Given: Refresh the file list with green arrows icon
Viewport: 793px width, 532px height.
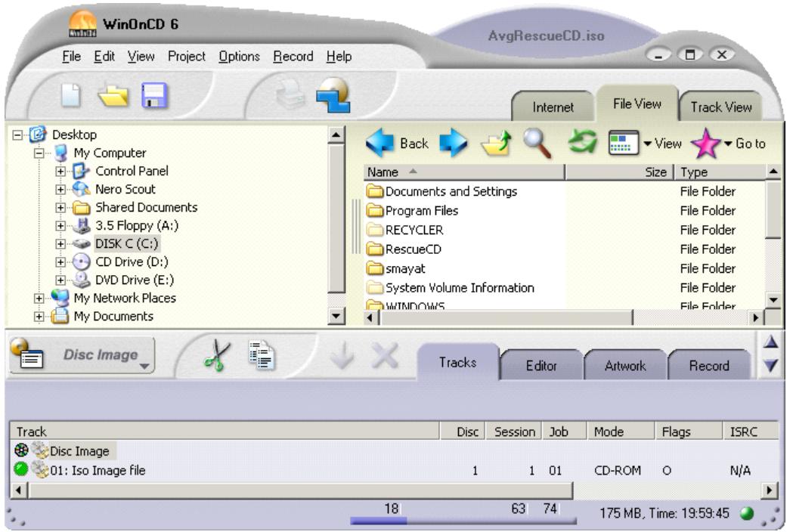Looking at the screenshot, I should pyautogui.click(x=582, y=141).
